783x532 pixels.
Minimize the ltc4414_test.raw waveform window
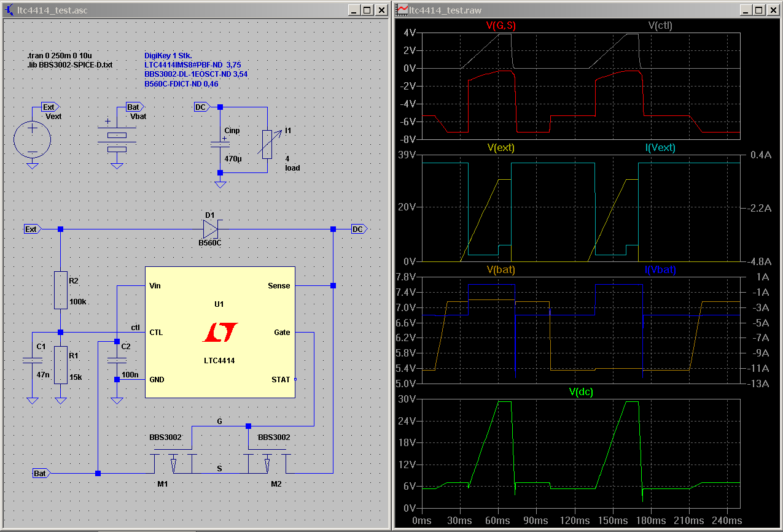pyautogui.click(x=744, y=10)
